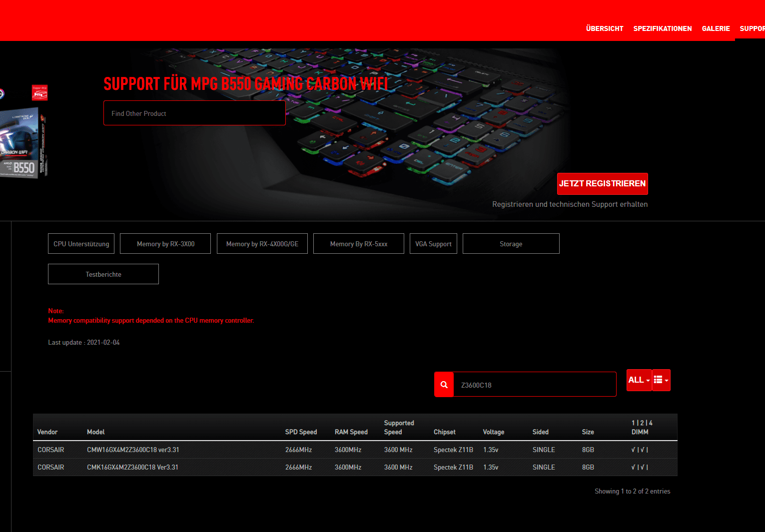The height and width of the screenshot is (532, 765).
Task: Click the B550 product box thumbnail
Action: tap(22, 142)
